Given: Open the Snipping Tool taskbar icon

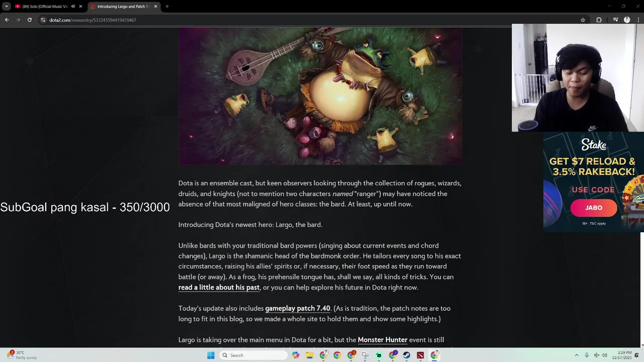Looking at the screenshot, I should (365, 355).
